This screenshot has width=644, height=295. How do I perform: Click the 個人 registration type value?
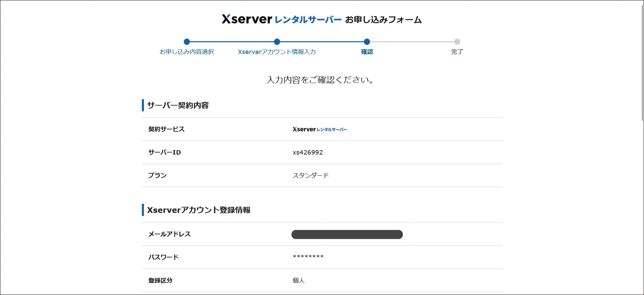(x=299, y=280)
